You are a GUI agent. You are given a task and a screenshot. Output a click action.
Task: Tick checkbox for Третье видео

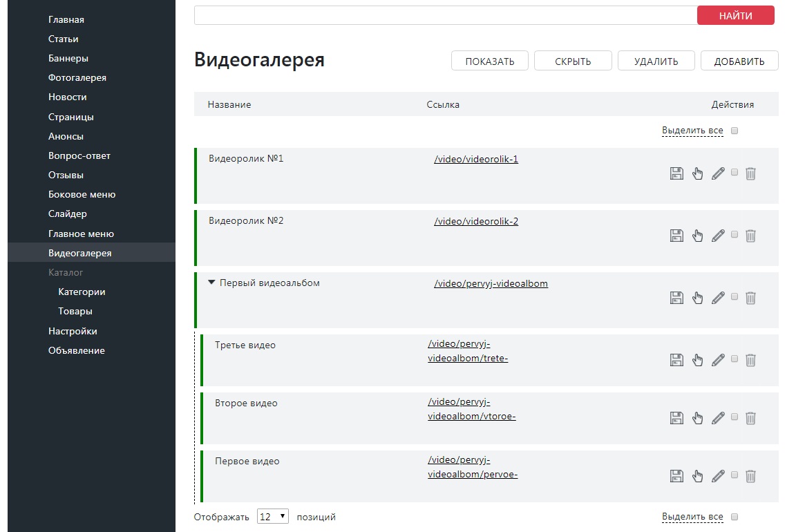pos(735,359)
